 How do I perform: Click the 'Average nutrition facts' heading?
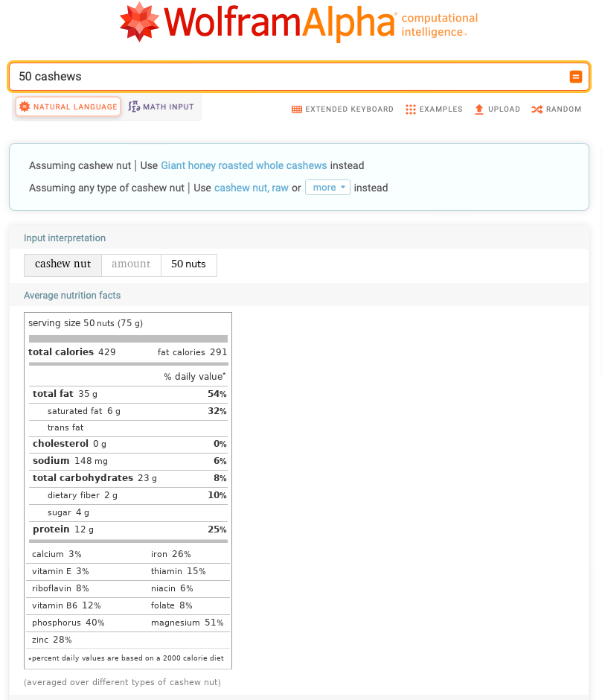pos(72,296)
